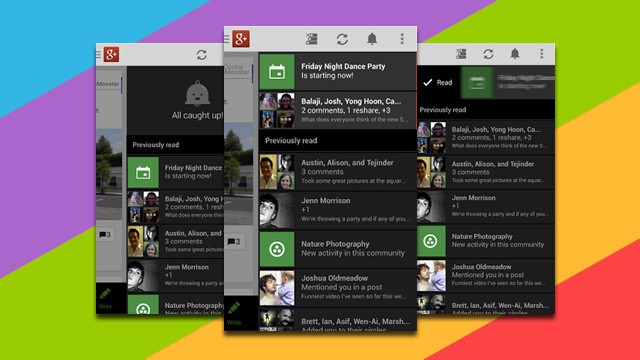Open the notifications bell in the center toolbar
The height and width of the screenshot is (360, 640).
pos(372,39)
